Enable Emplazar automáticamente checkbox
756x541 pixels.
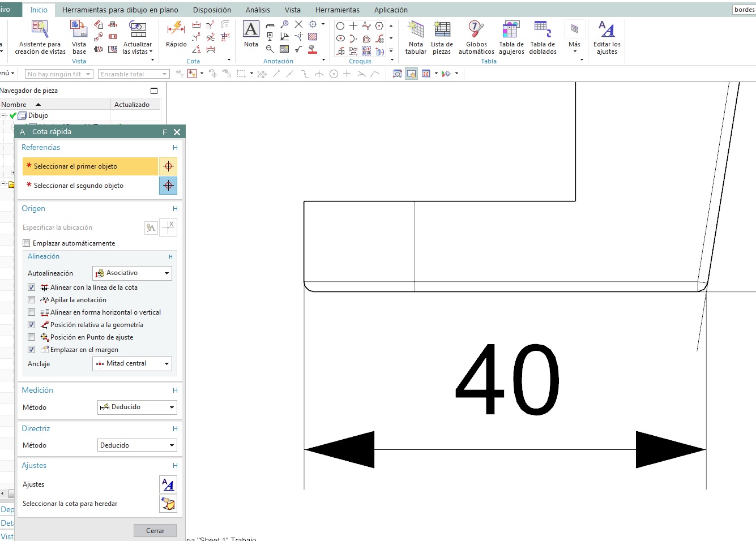[x=27, y=243]
